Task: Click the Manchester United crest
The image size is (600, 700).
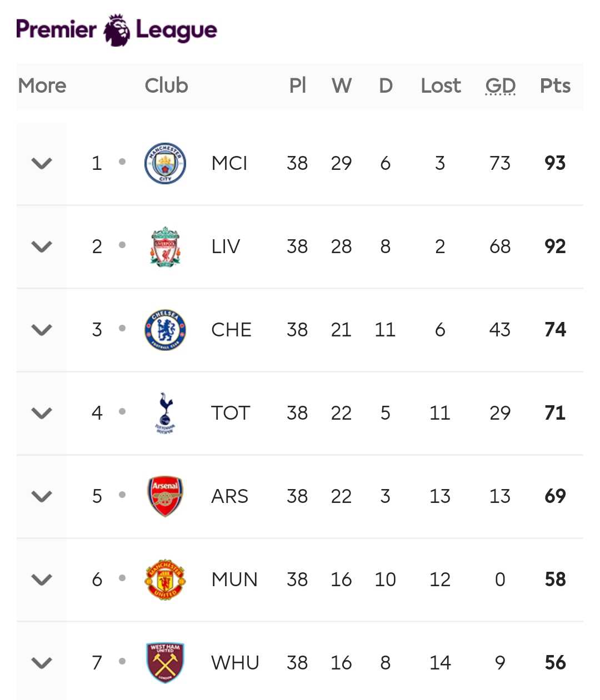Action: click(165, 580)
